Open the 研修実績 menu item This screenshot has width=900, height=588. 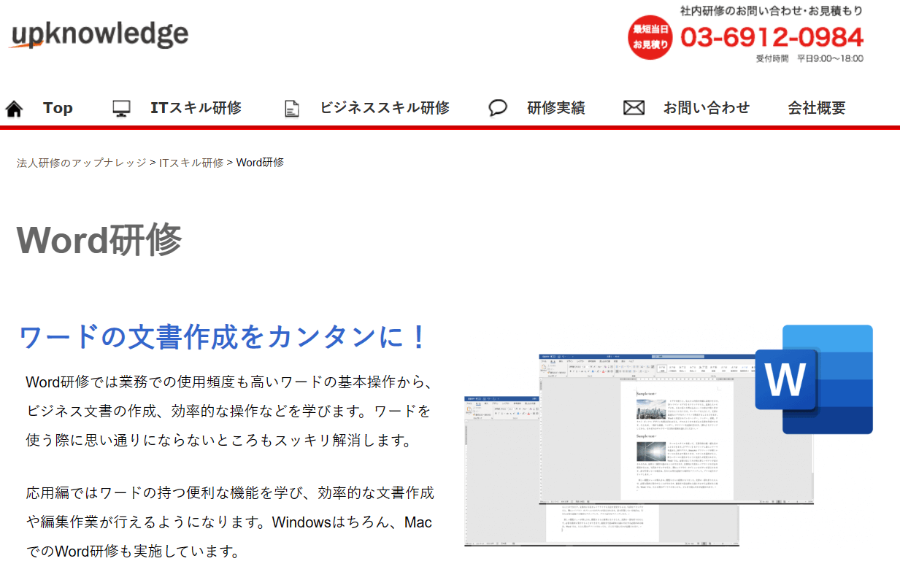tap(556, 108)
